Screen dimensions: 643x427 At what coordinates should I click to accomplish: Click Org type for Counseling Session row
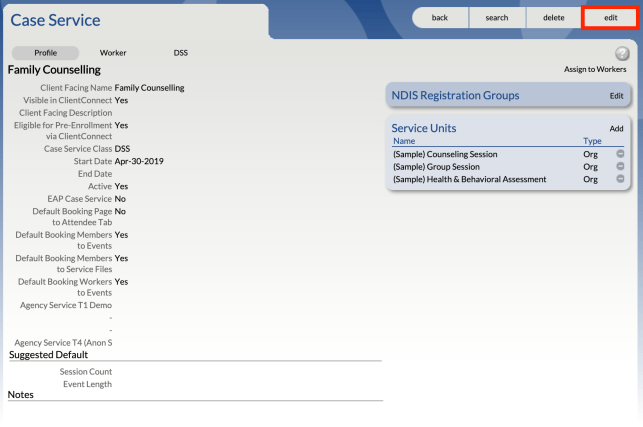tap(591, 154)
